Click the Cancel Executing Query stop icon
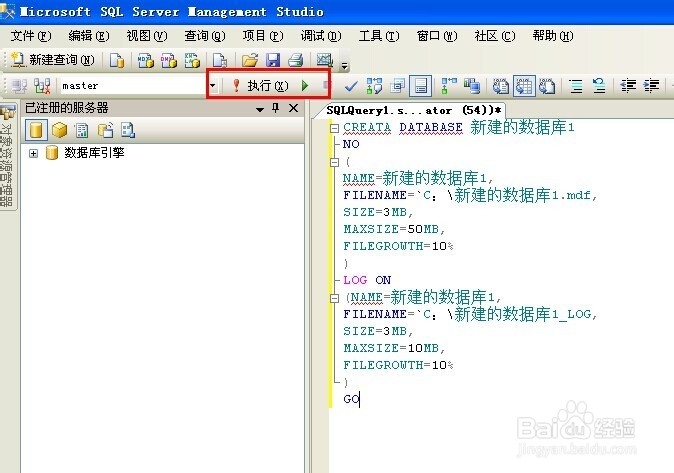Image resolution: width=674 pixels, height=473 pixels. click(326, 86)
